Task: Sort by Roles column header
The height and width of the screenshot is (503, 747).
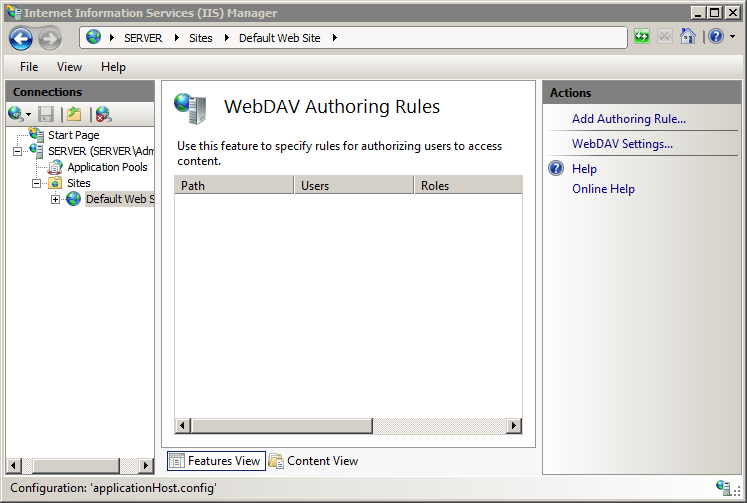Action: coord(469,185)
